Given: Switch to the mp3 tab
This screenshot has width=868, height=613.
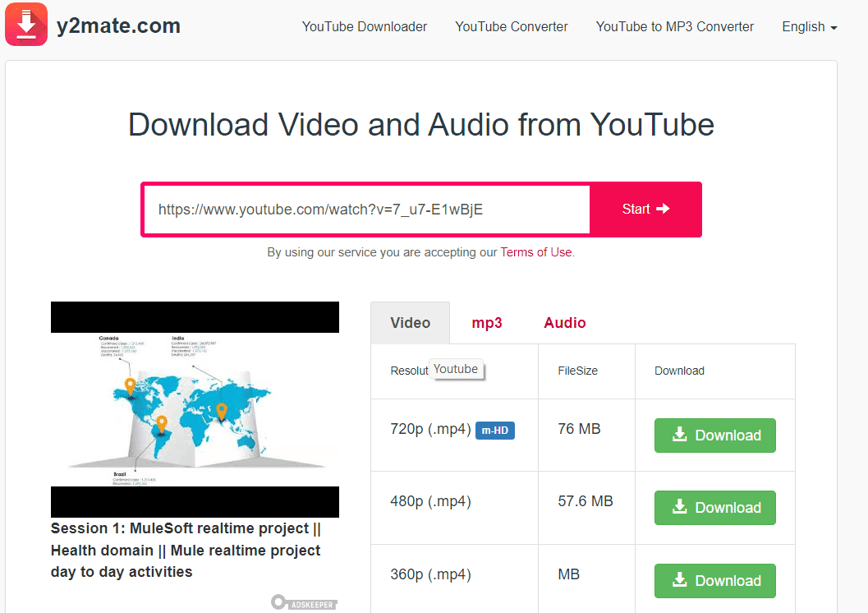Looking at the screenshot, I should (x=487, y=323).
